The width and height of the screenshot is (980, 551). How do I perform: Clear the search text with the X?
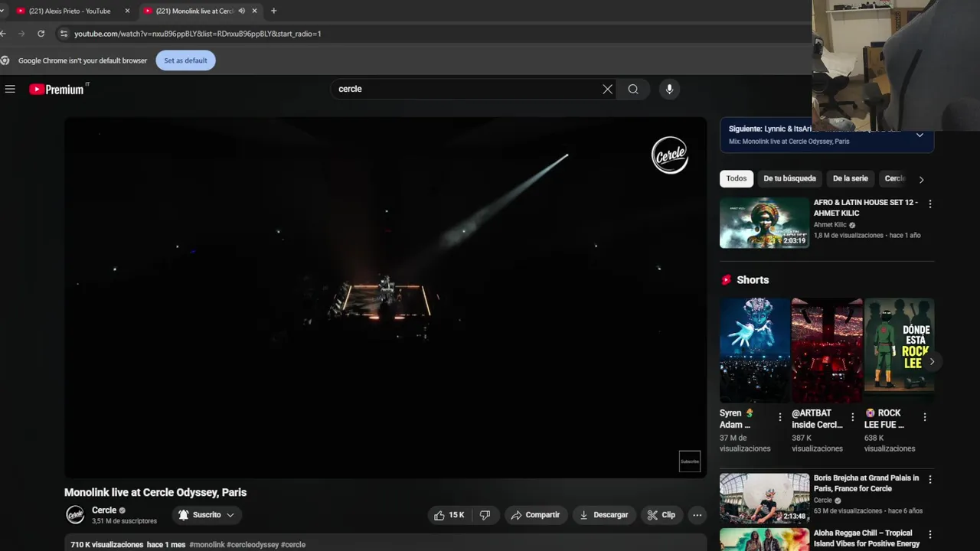click(x=607, y=89)
